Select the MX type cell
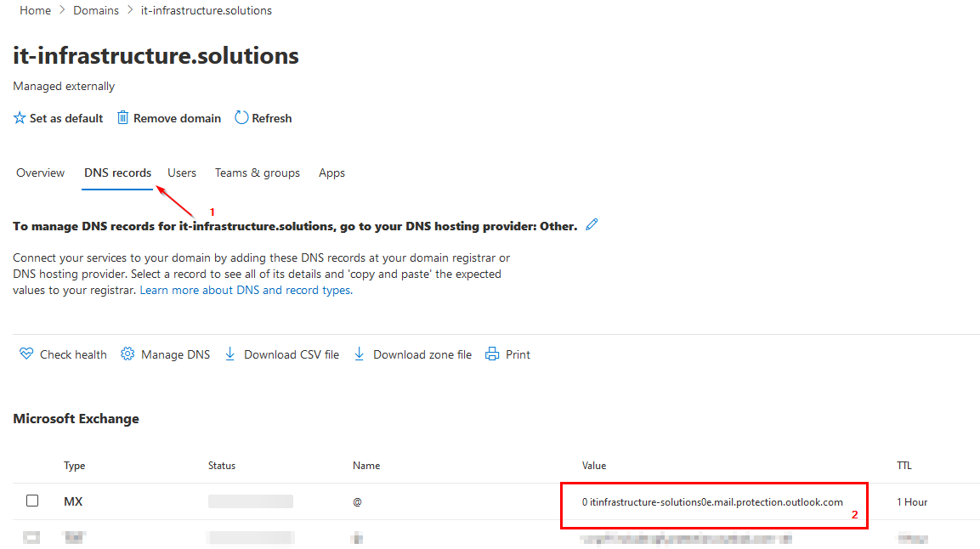 click(73, 501)
